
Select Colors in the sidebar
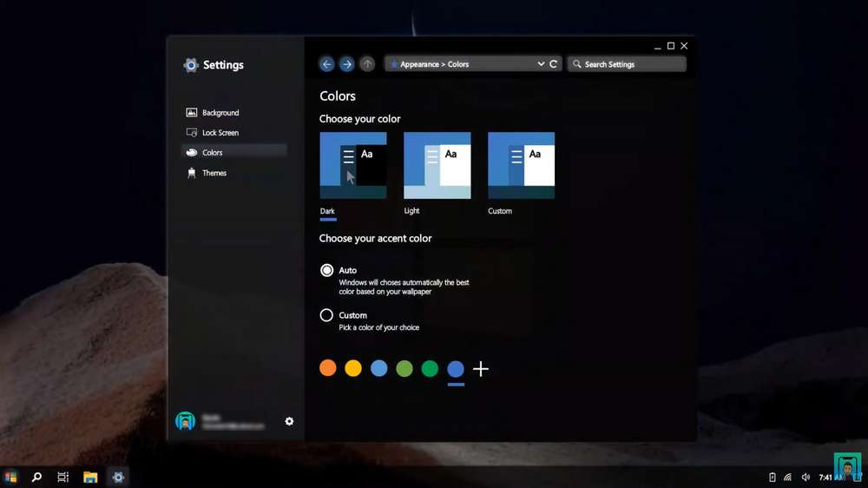(234, 152)
